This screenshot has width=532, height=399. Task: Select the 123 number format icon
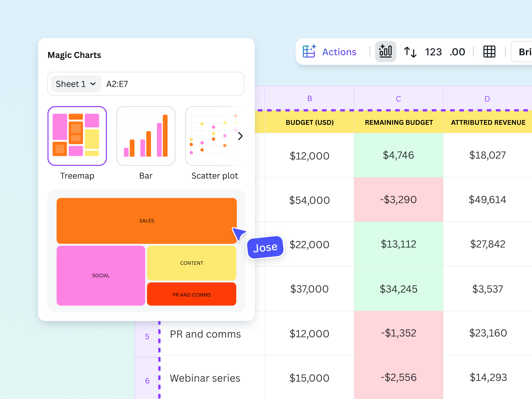(433, 52)
